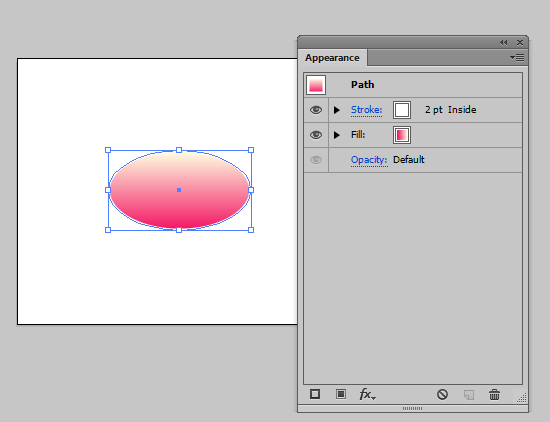This screenshot has height=422, width=550.
Task: Click the pink gradient Fill swatch
Action: [402, 135]
